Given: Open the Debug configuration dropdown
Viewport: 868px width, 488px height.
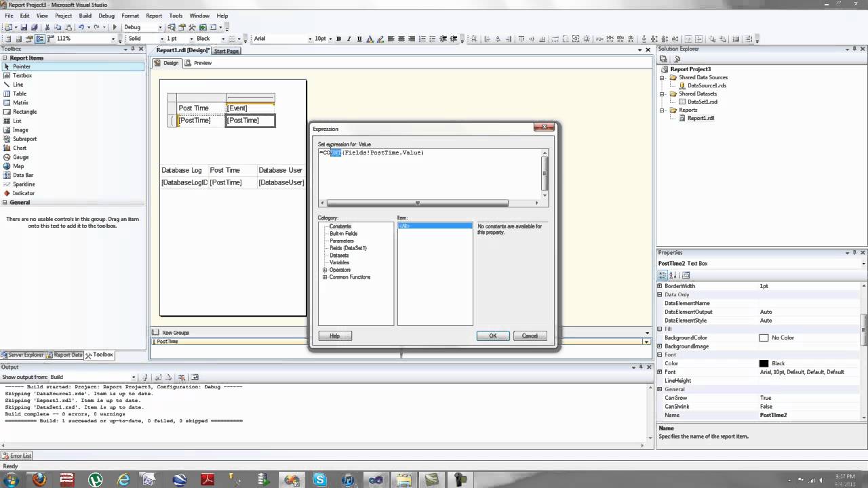Looking at the screenshot, I should click(160, 27).
